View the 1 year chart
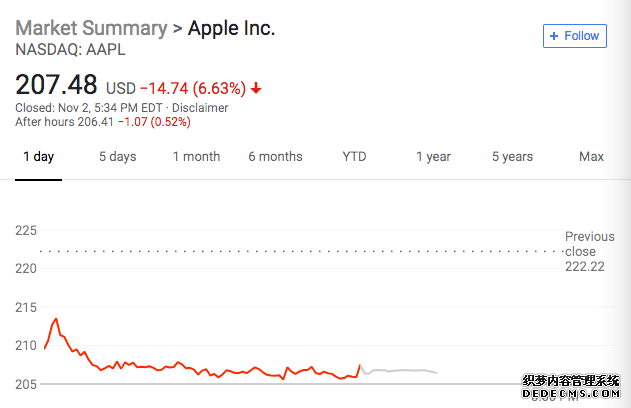Viewport: 631px width, 408px height. click(x=433, y=157)
